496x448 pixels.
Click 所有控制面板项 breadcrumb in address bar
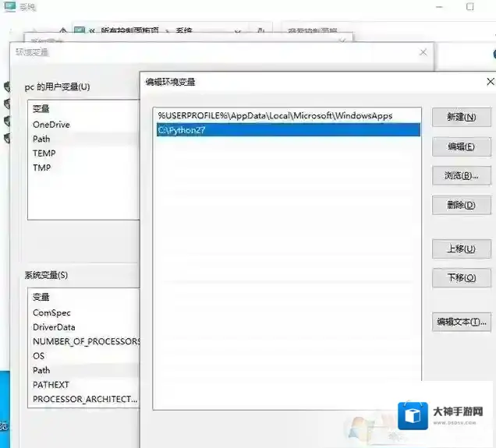[x=129, y=30]
